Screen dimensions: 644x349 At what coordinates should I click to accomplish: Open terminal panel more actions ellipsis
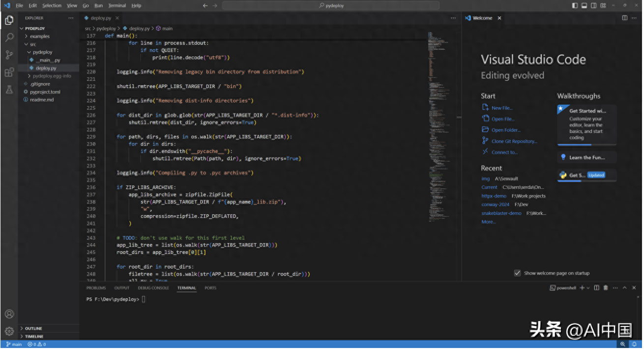615,288
